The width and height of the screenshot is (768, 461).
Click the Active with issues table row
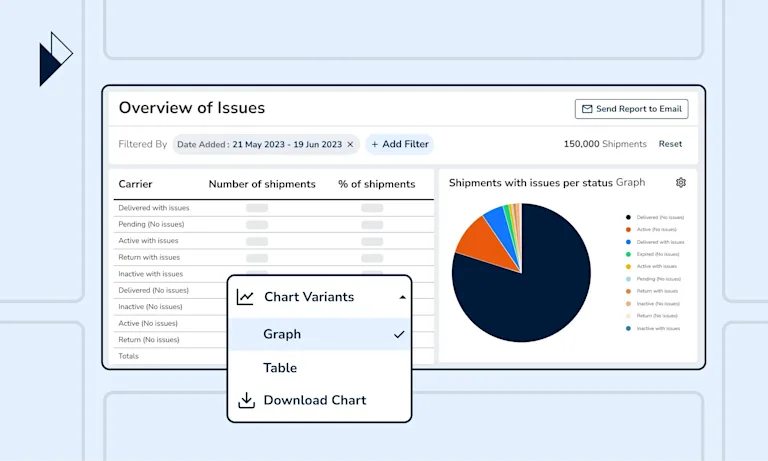273,241
